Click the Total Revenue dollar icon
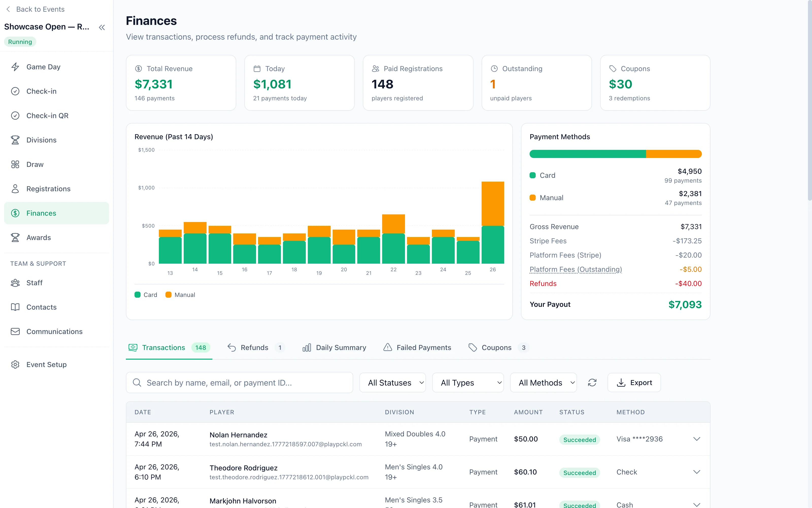The image size is (812, 508). (138, 69)
